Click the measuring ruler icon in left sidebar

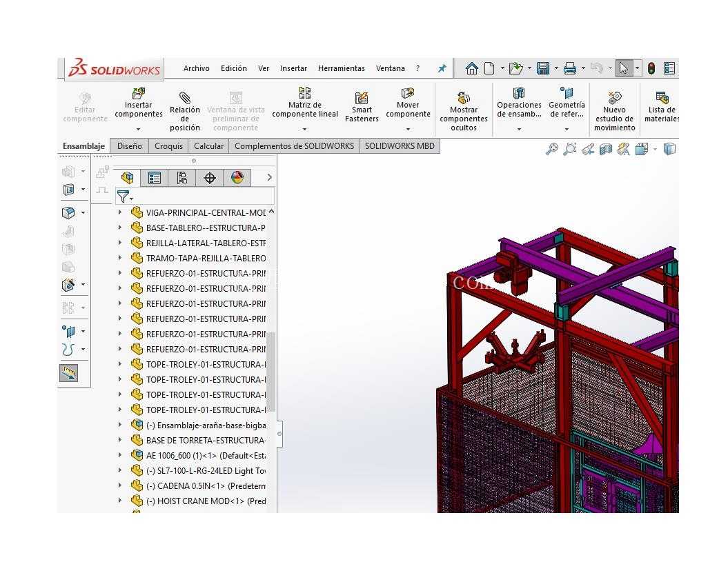[69, 372]
